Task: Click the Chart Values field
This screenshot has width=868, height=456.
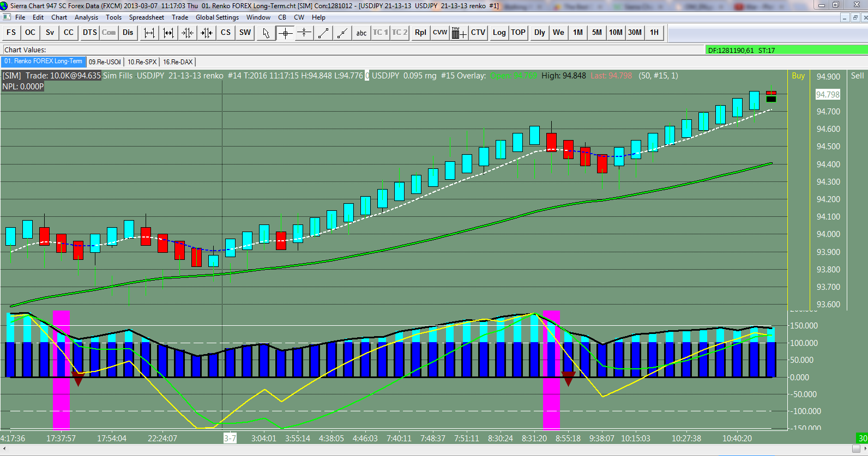Action: tap(352, 50)
